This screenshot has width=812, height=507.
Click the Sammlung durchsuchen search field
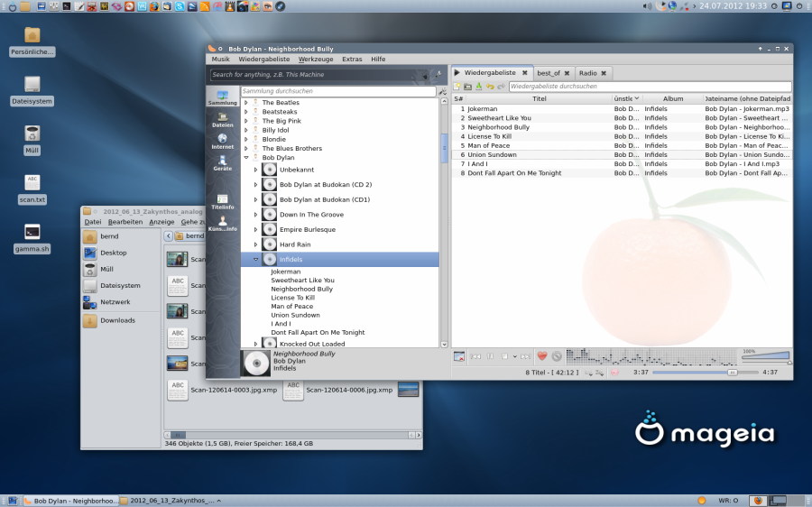click(x=338, y=91)
